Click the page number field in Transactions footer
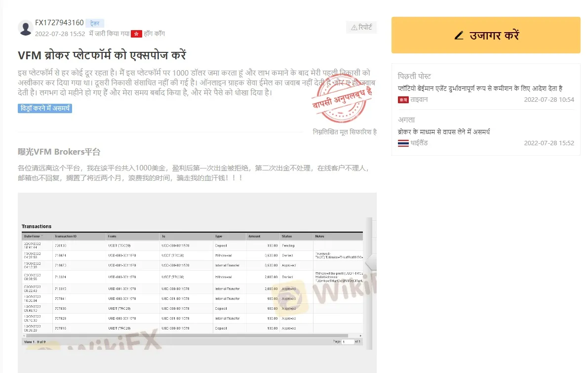The width and height of the screenshot is (588, 373). 348,342
